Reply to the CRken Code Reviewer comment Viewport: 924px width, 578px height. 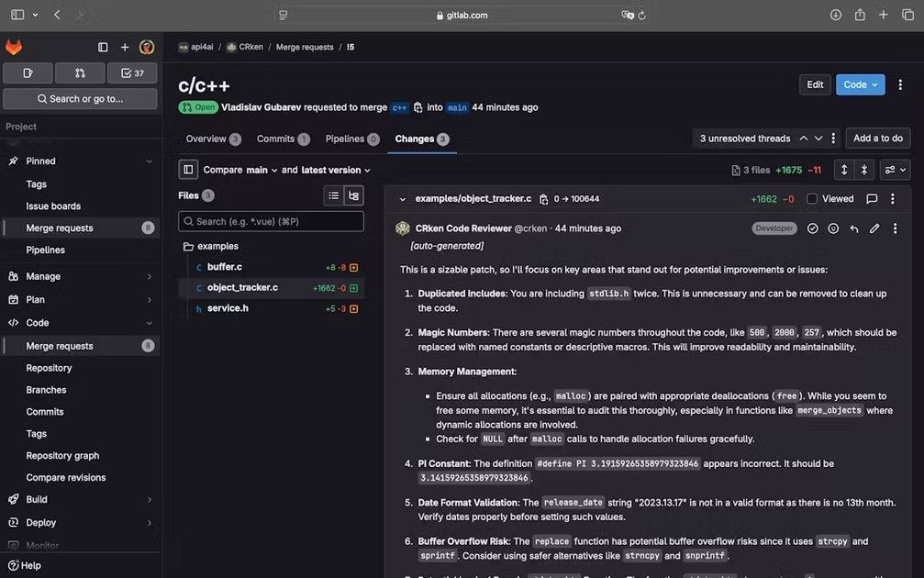coord(853,228)
